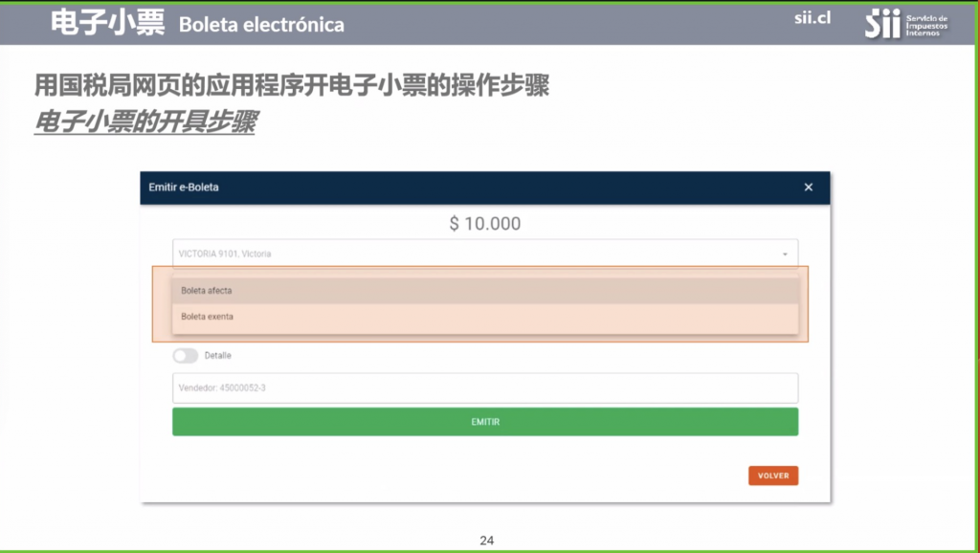Select Boleta exenta option
The image size is (980, 553).
click(485, 317)
